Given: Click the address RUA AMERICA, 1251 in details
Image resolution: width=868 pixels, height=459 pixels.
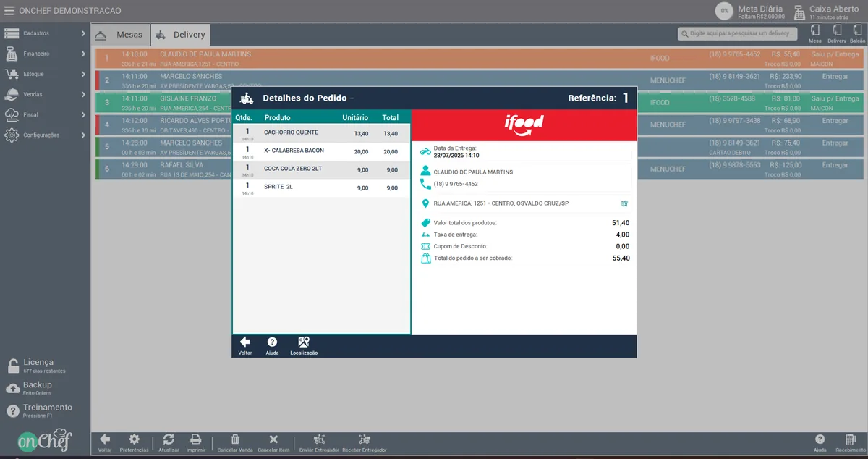Looking at the screenshot, I should pos(501,203).
